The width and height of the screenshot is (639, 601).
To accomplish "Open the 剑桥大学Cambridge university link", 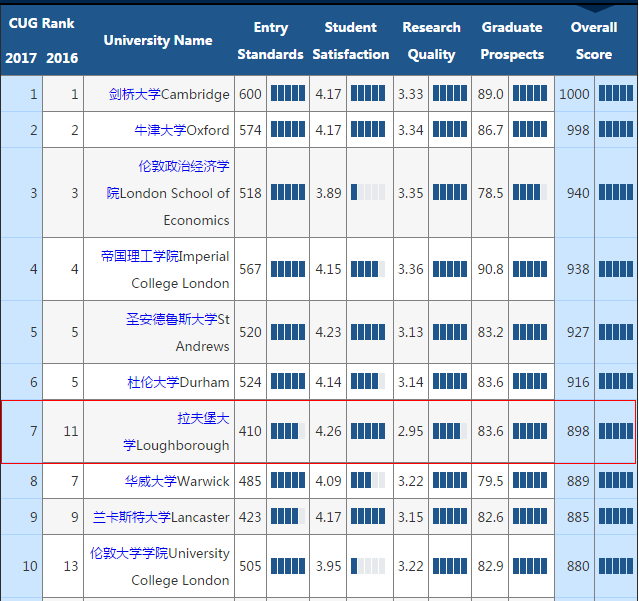I will [x=169, y=94].
